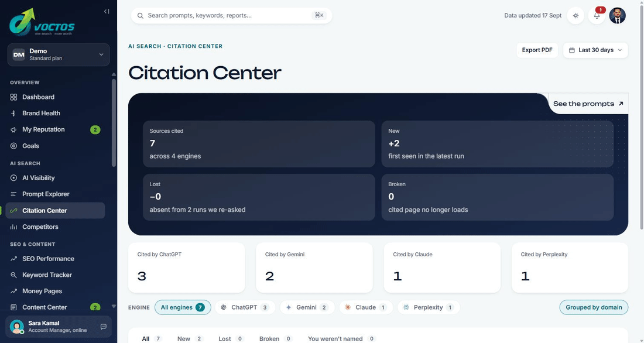Click the magnifier icon in search bar
Screen dimensions: 644x343
pos(141,16)
